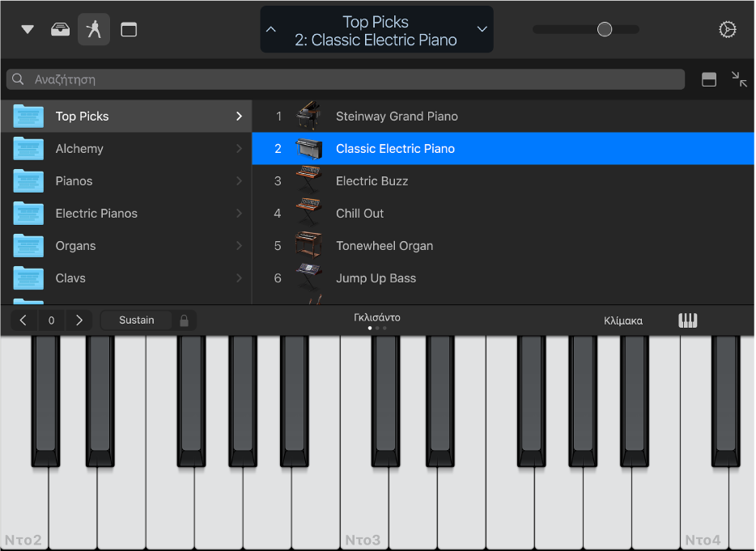This screenshot has height=551, width=756.
Task: Select Chill Out patch
Action: [x=503, y=213]
